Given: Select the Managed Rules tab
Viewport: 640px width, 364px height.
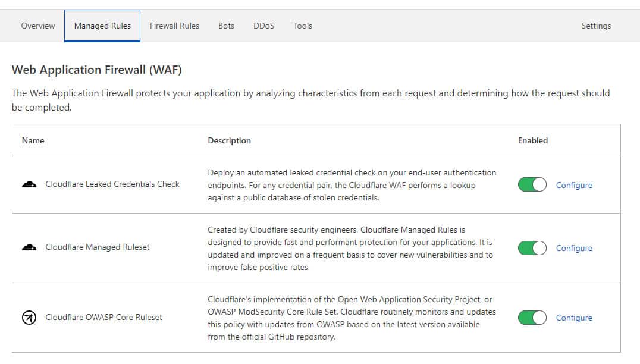Looking at the screenshot, I should [102, 26].
